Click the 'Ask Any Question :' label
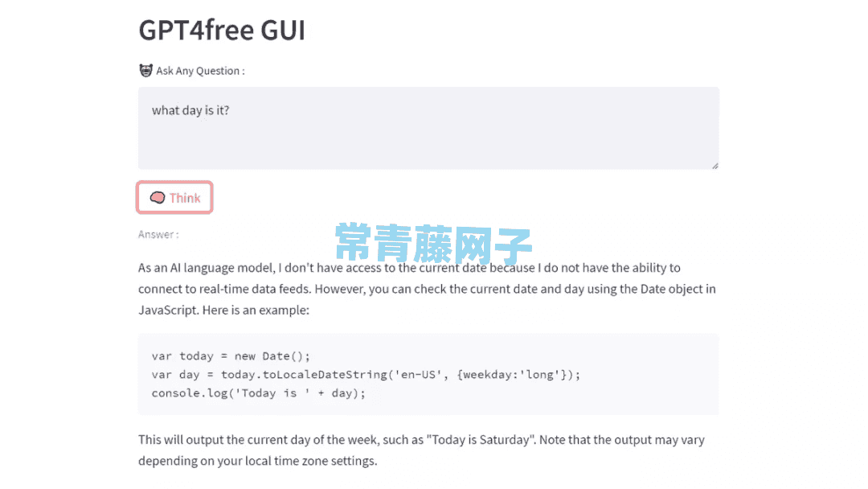 (x=200, y=71)
